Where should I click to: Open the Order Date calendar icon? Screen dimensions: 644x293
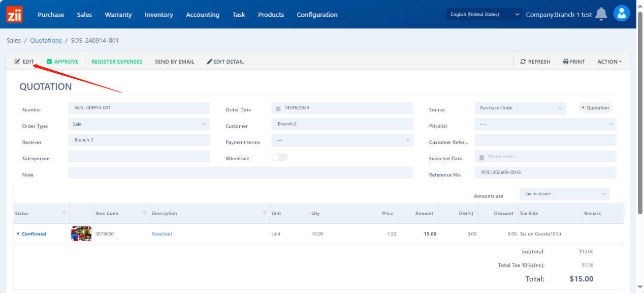click(x=278, y=108)
